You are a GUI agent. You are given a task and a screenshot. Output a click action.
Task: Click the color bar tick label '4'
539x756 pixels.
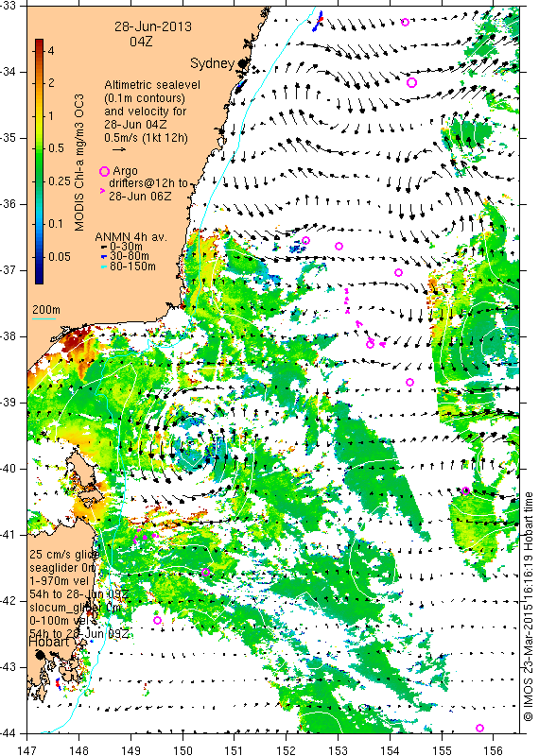click(51, 51)
